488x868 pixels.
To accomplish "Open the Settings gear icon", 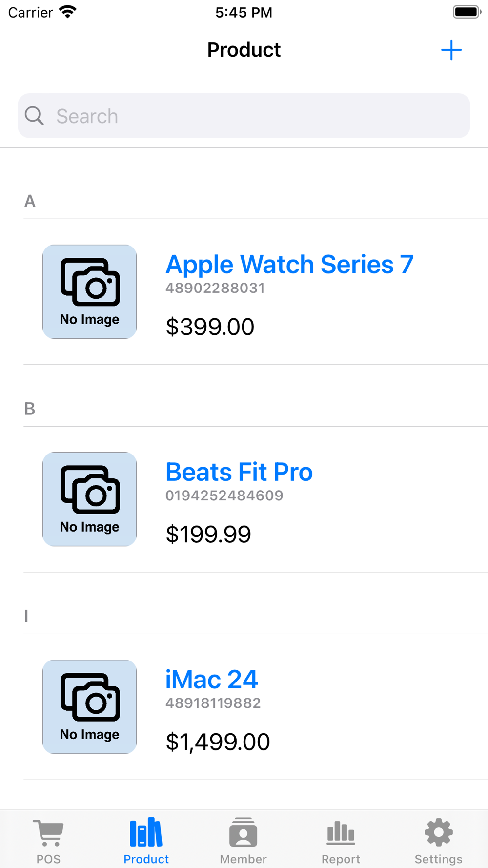I will pos(439,832).
